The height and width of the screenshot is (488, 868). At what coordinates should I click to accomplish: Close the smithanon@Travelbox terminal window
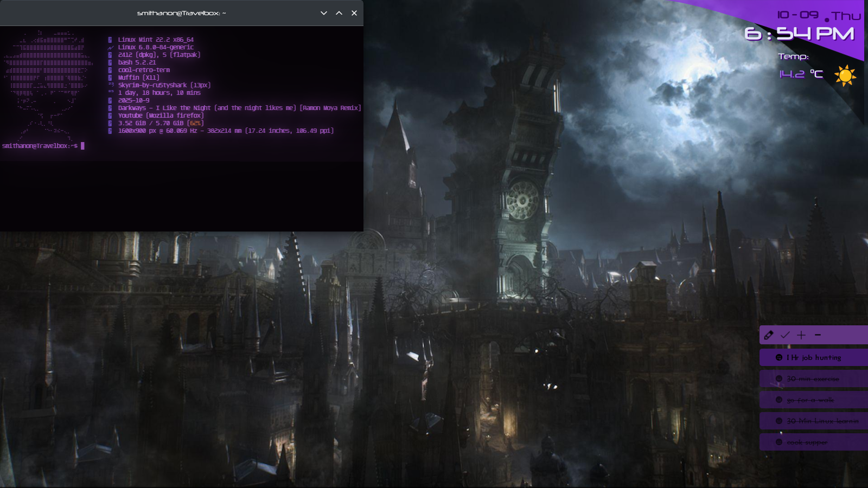pyautogui.click(x=354, y=13)
